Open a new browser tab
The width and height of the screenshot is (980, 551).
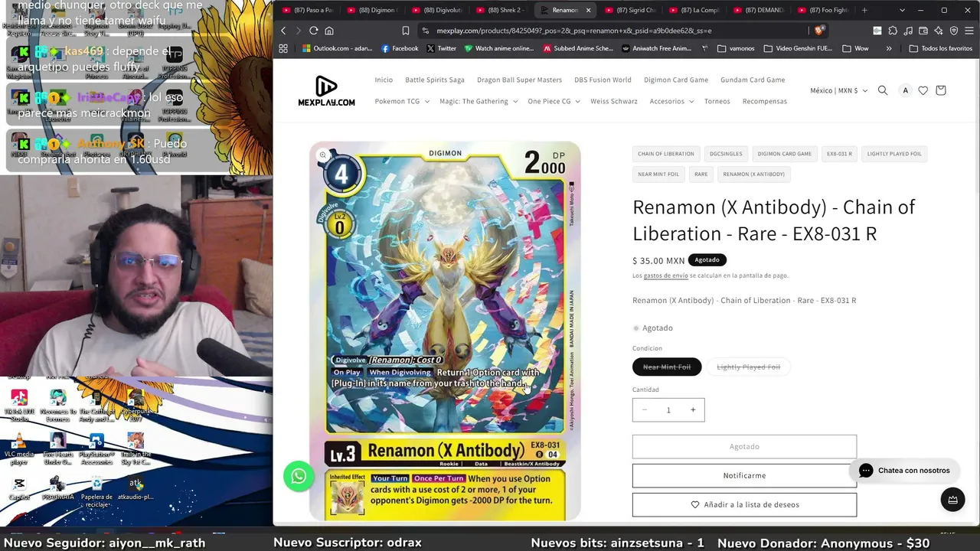[x=864, y=10]
